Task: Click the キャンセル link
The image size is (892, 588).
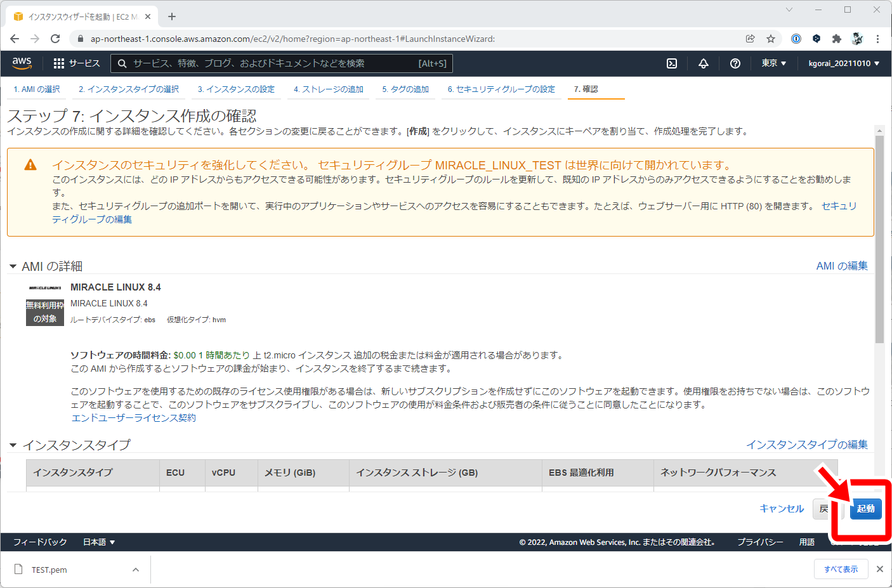Action: pyautogui.click(x=782, y=509)
